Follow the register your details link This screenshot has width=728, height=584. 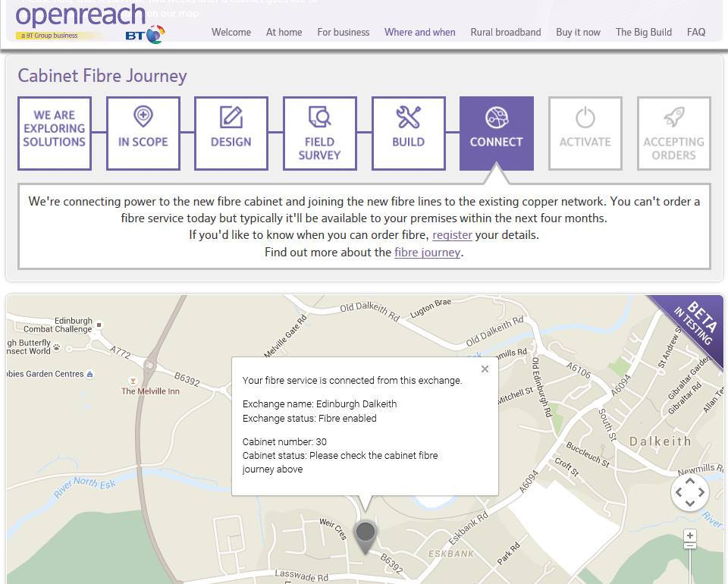coord(452,235)
